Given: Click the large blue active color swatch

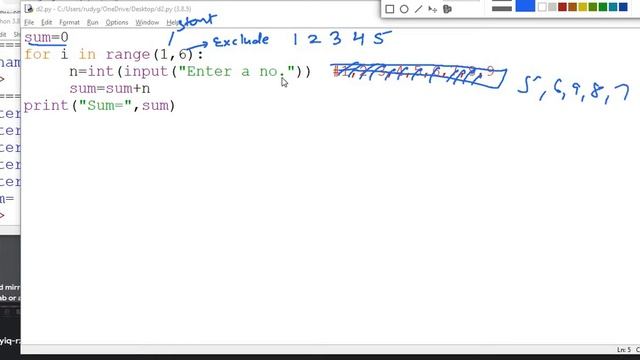Looking at the screenshot, I should (525, 6).
